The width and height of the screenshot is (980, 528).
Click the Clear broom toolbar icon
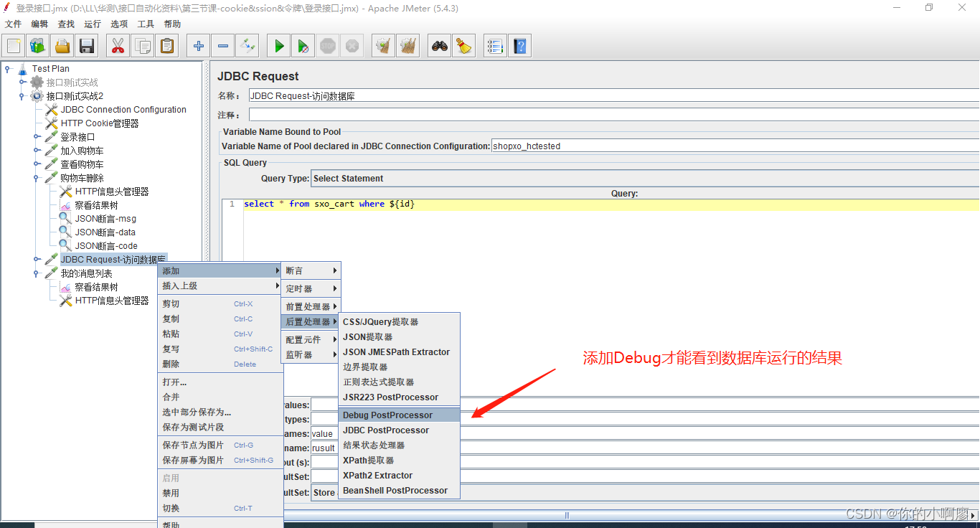pos(384,46)
